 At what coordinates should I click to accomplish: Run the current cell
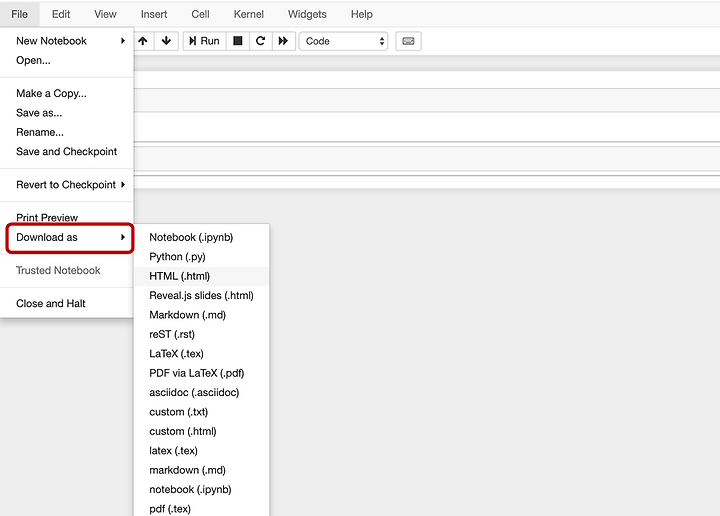(204, 41)
